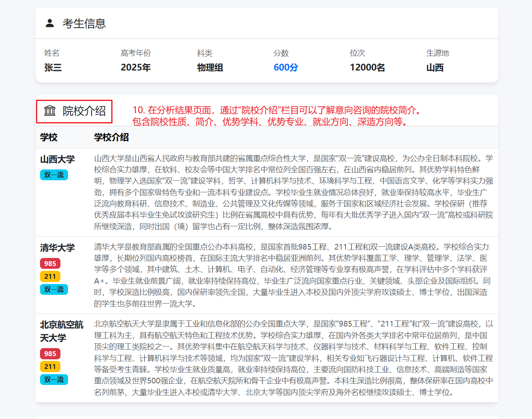Click the 科类 field label
This screenshot has width=532, height=419.
[205, 53]
